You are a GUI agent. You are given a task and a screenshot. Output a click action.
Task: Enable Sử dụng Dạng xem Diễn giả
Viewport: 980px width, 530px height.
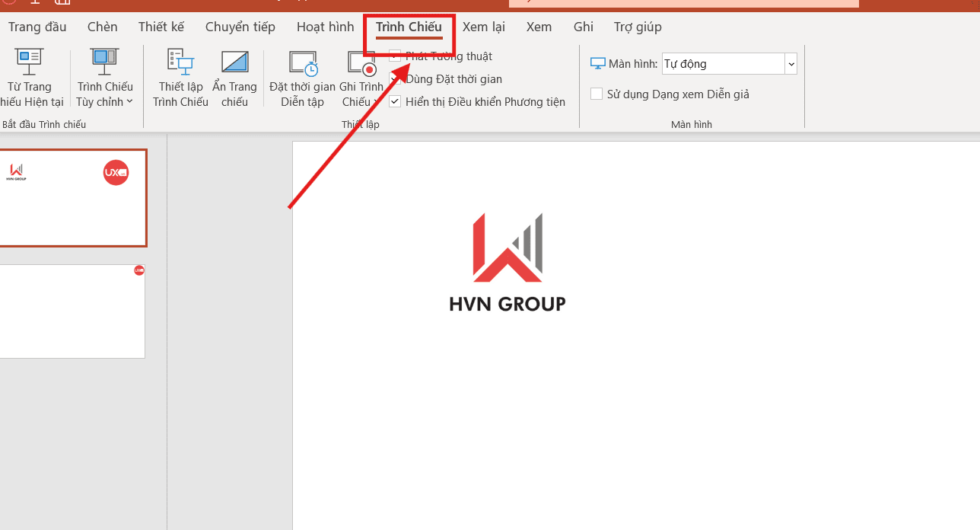(596, 93)
